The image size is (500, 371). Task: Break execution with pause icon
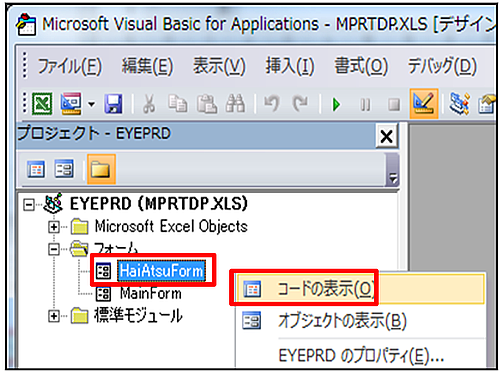coord(365,105)
